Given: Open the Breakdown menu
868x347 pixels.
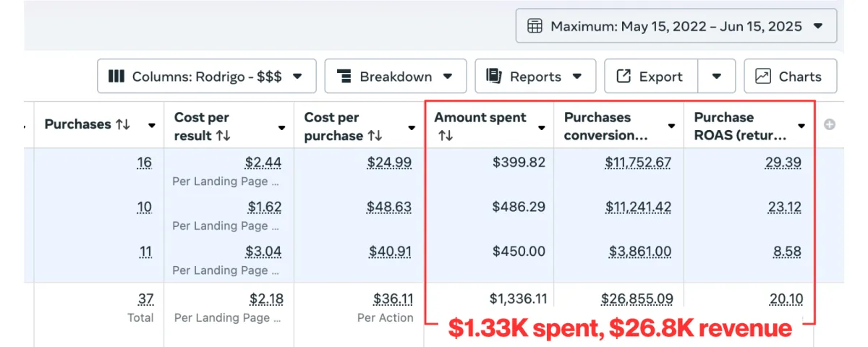Looking at the screenshot, I should pos(395,76).
